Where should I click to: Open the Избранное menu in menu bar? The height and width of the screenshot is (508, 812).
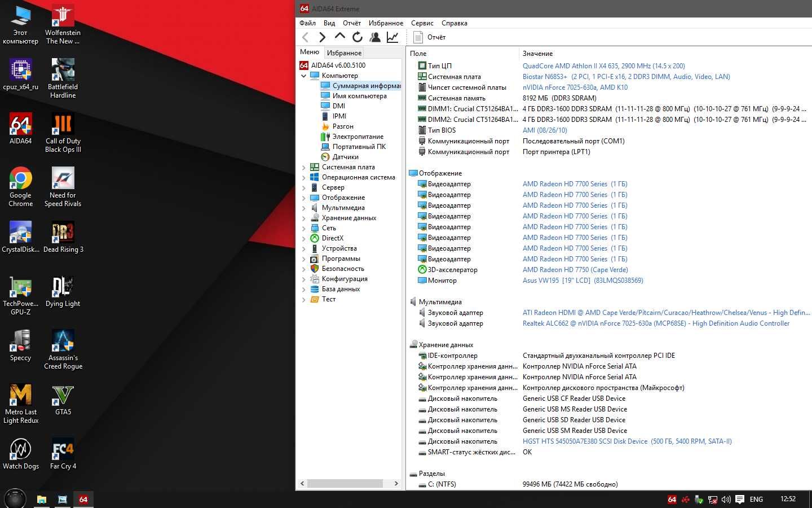click(x=386, y=23)
